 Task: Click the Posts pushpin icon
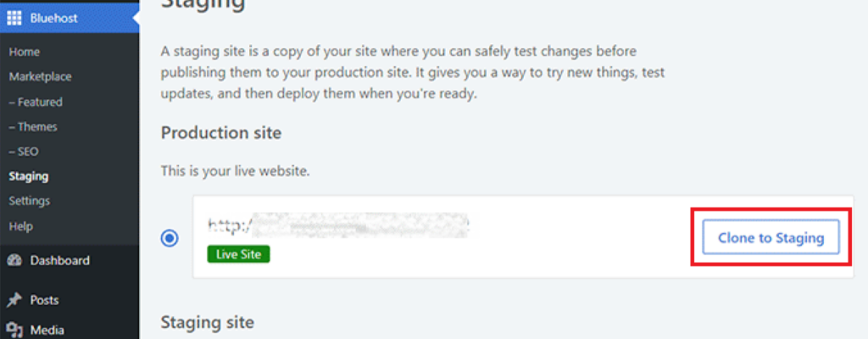tap(14, 300)
